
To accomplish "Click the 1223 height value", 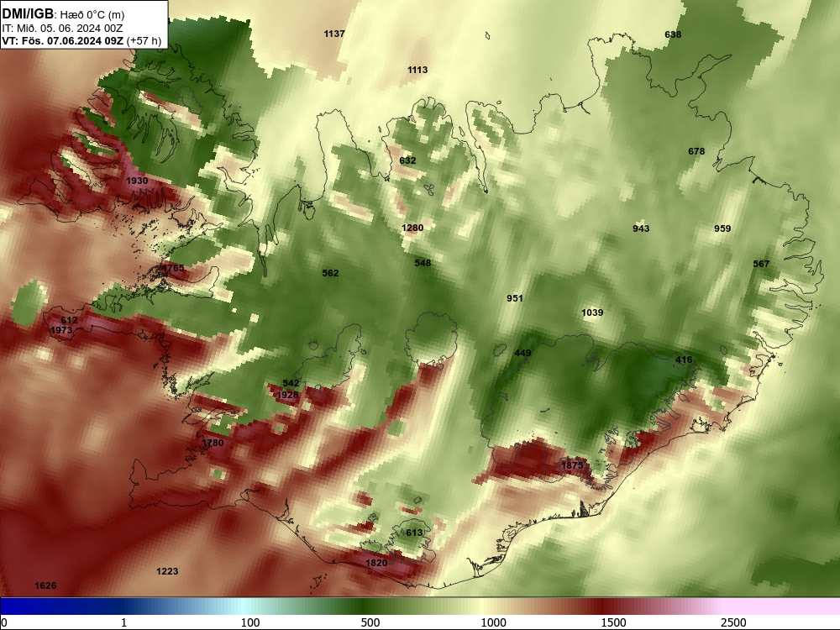I will pyautogui.click(x=167, y=571).
